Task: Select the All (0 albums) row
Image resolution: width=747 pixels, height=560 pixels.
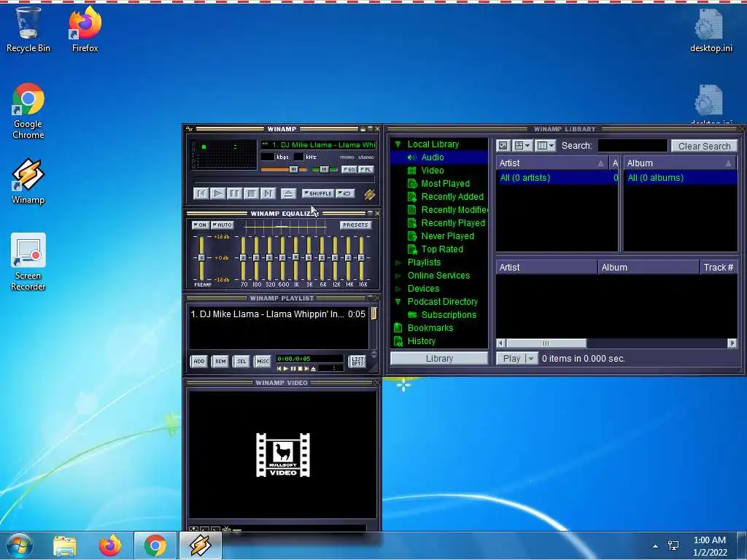Action: [x=681, y=178]
